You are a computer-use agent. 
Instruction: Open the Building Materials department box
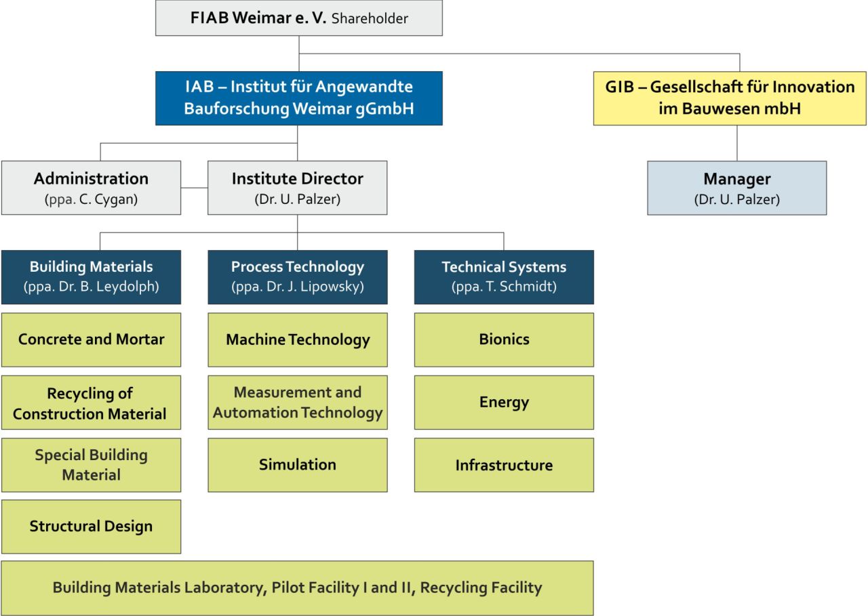(90, 276)
